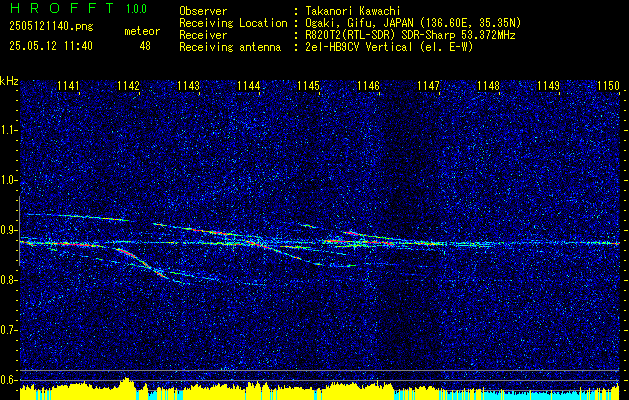The width and height of the screenshot is (629, 400).
Task: Click the timestamp 25.05.12 11:40
Action: 51,46
